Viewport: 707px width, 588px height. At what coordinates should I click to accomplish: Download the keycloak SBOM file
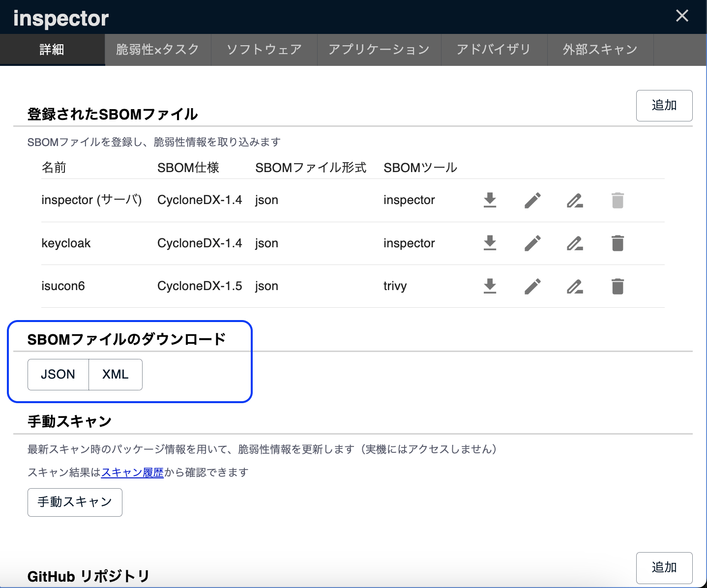click(x=490, y=243)
